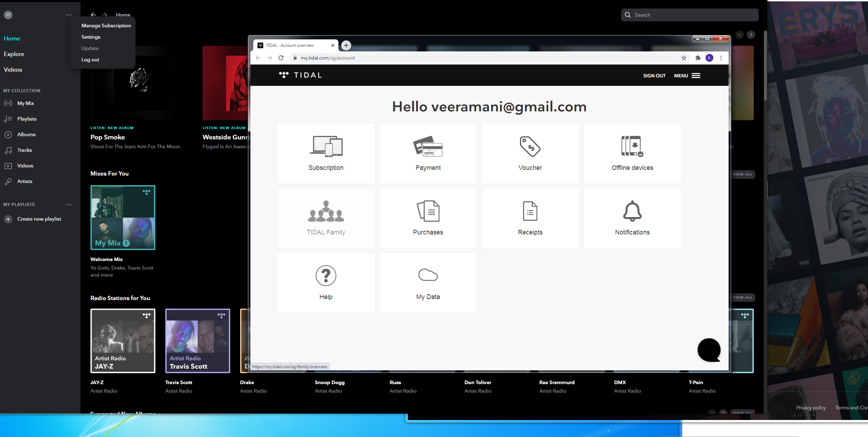Open the Receipts tile
The width and height of the screenshot is (868, 437).
(x=530, y=218)
